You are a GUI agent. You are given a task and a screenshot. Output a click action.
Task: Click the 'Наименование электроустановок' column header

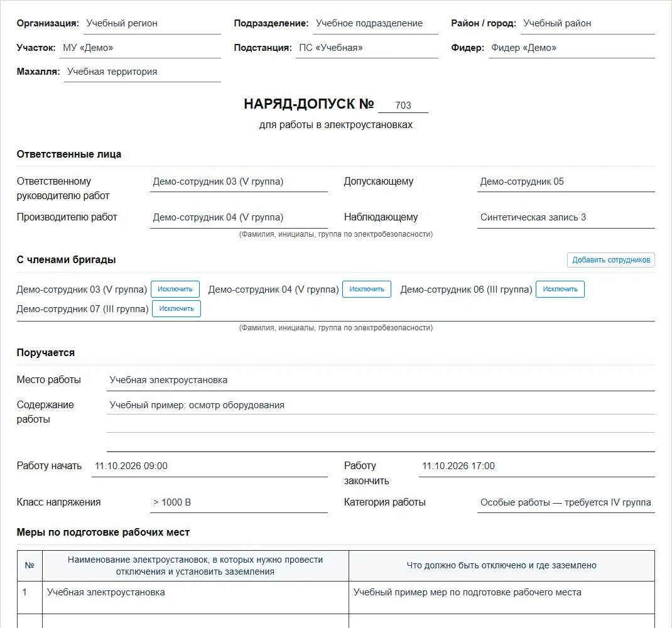(195, 565)
